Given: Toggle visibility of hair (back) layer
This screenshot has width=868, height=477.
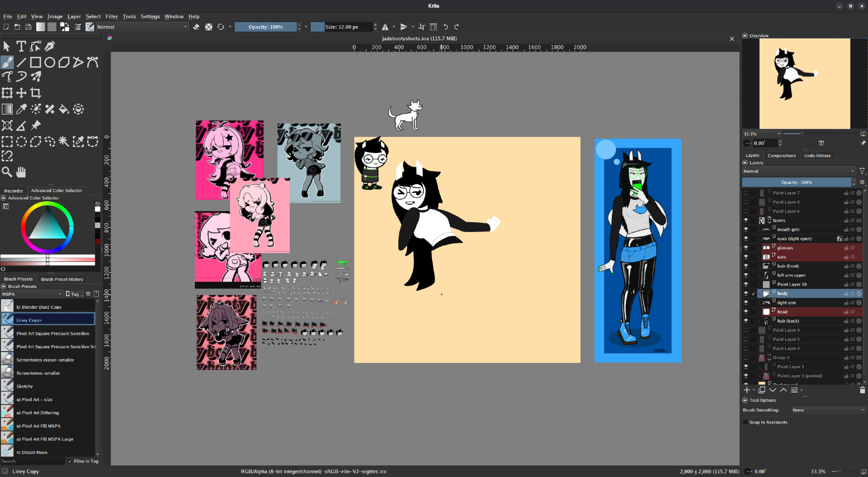Looking at the screenshot, I should click(746, 321).
